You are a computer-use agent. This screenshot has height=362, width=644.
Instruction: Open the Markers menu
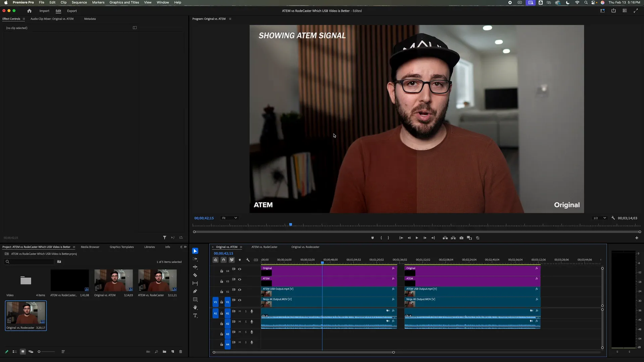(x=98, y=2)
